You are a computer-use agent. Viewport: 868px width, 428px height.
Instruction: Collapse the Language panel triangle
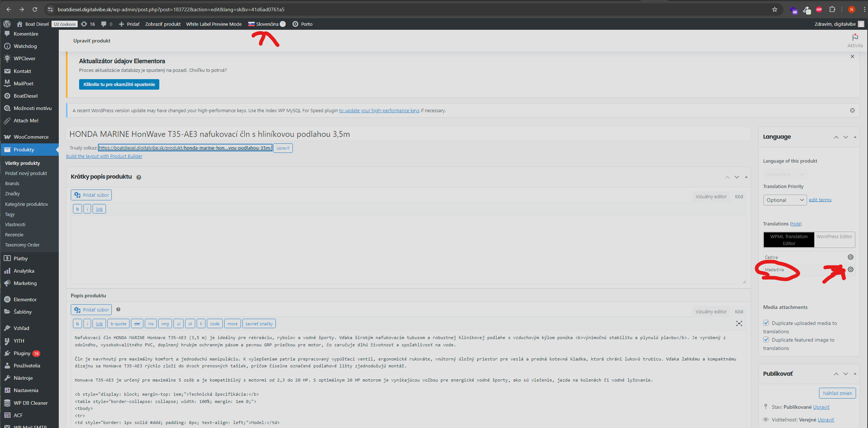(855, 137)
